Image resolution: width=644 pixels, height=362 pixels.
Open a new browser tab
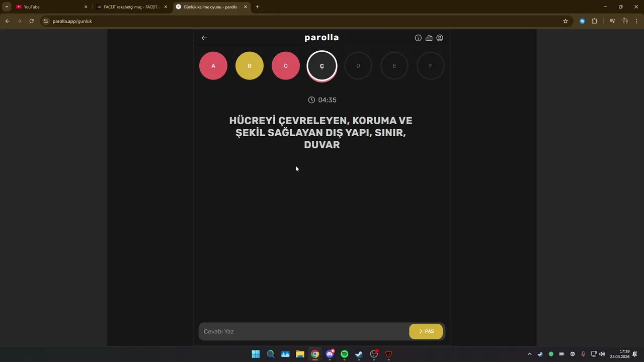point(258,7)
